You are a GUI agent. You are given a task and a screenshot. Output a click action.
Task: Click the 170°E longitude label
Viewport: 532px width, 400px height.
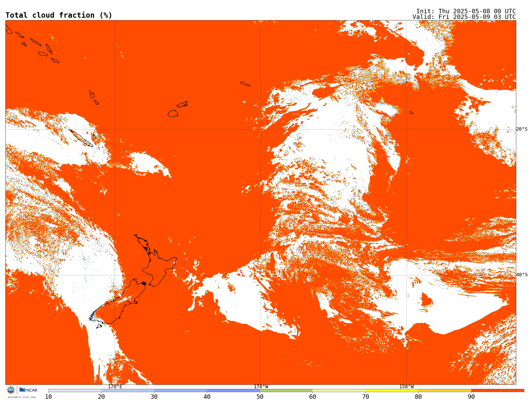[x=115, y=386]
